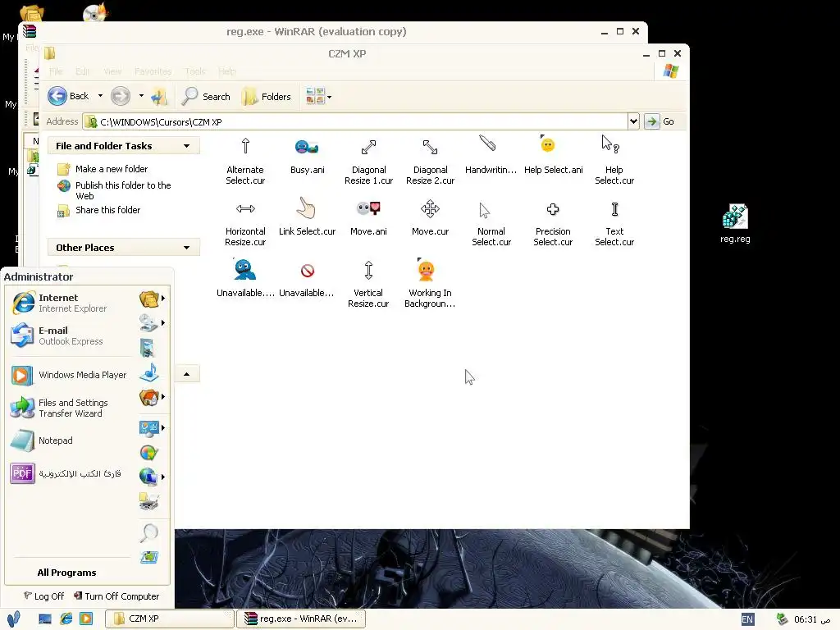Click Make a new folder
The width and height of the screenshot is (840, 630).
click(x=103, y=169)
